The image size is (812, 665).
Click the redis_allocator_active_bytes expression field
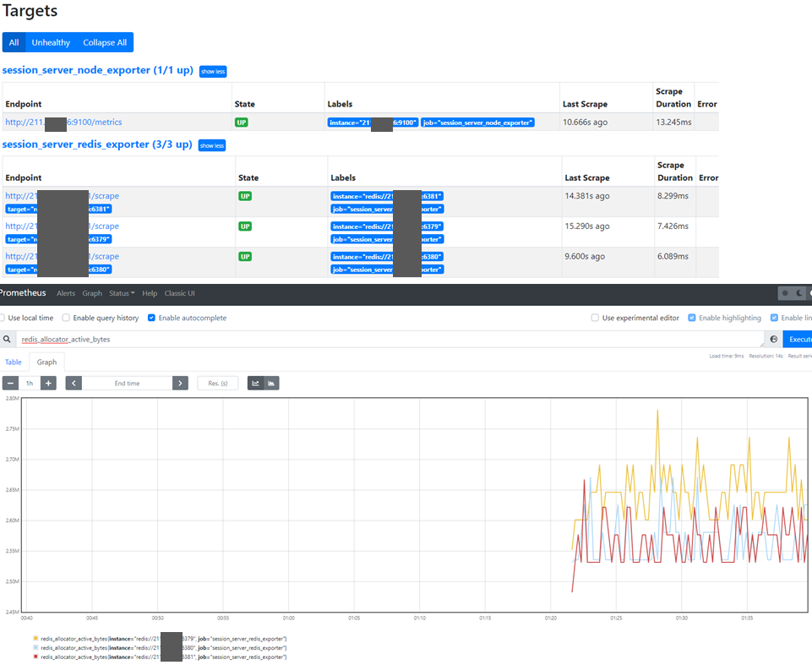click(390, 339)
